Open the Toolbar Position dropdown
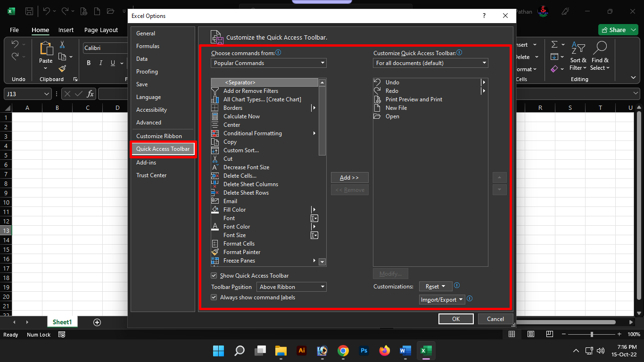The height and width of the screenshot is (362, 644). 291,287
